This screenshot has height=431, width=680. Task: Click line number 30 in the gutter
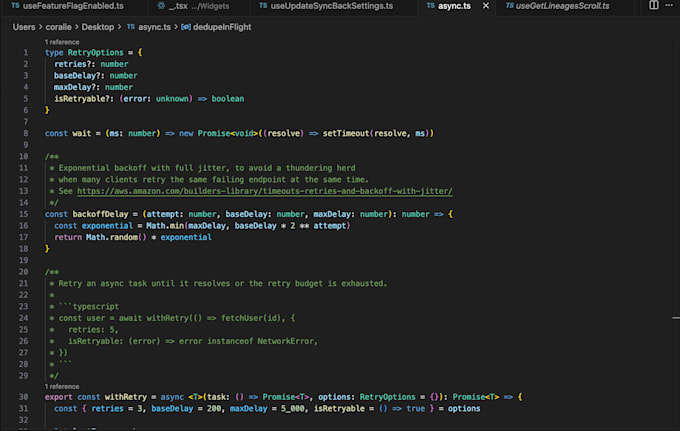click(23, 397)
